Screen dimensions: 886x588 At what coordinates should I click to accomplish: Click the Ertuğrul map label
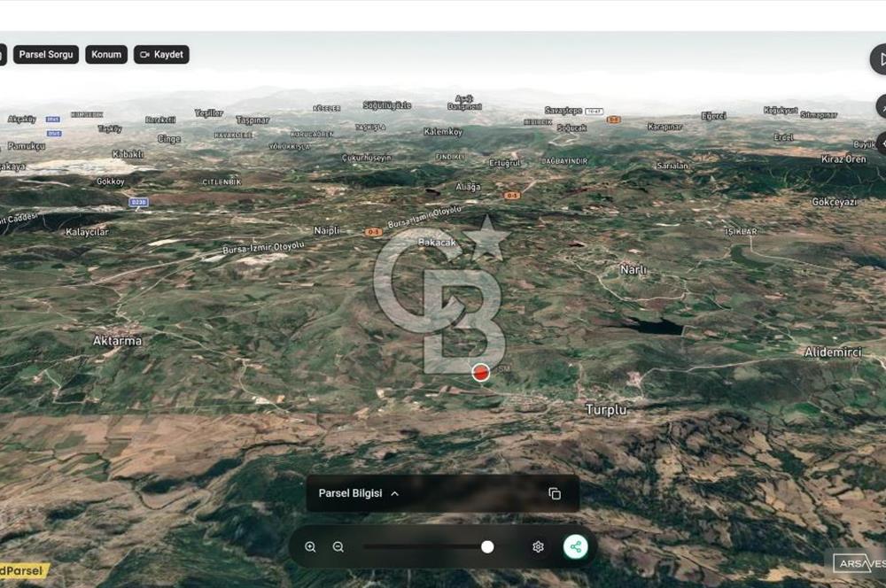click(x=505, y=163)
